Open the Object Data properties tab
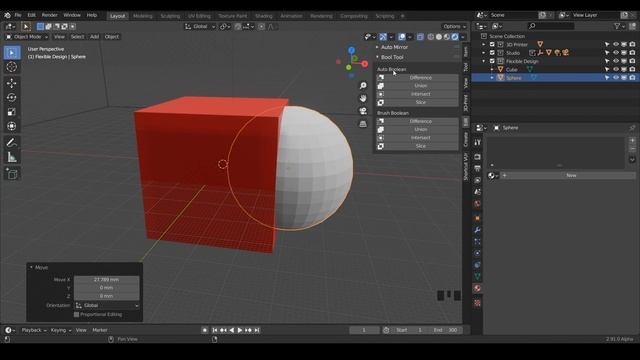Viewport: 640px width, 360px height. 477,277
